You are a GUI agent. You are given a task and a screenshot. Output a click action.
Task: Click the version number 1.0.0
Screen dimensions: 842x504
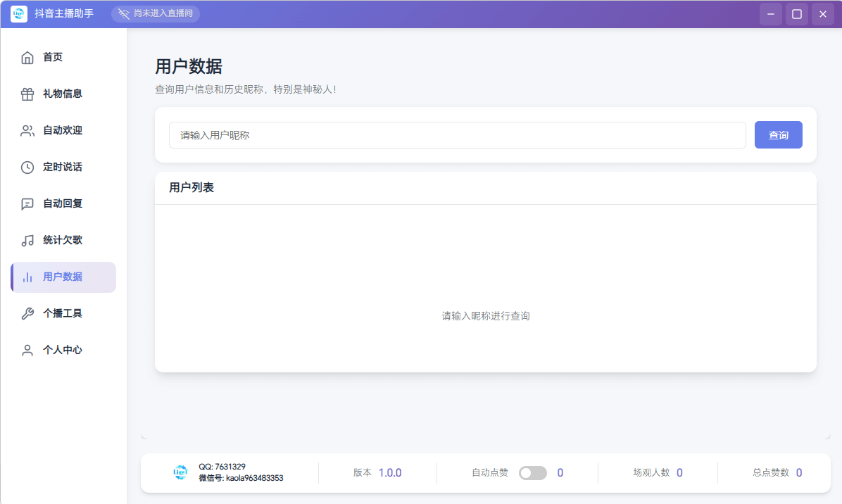pos(391,472)
